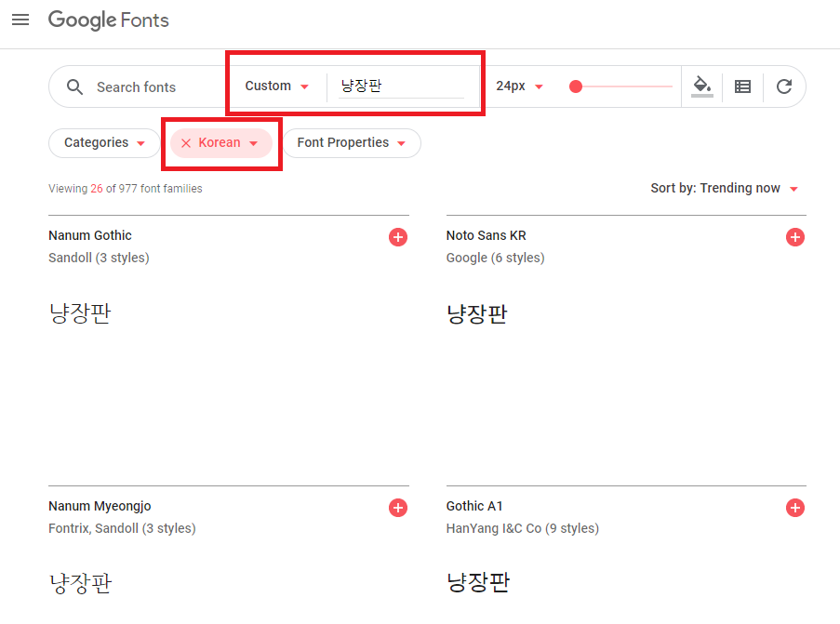This screenshot has height=624, width=840.
Task: Reset all filters with refresh icon
Action: click(784, 86)
